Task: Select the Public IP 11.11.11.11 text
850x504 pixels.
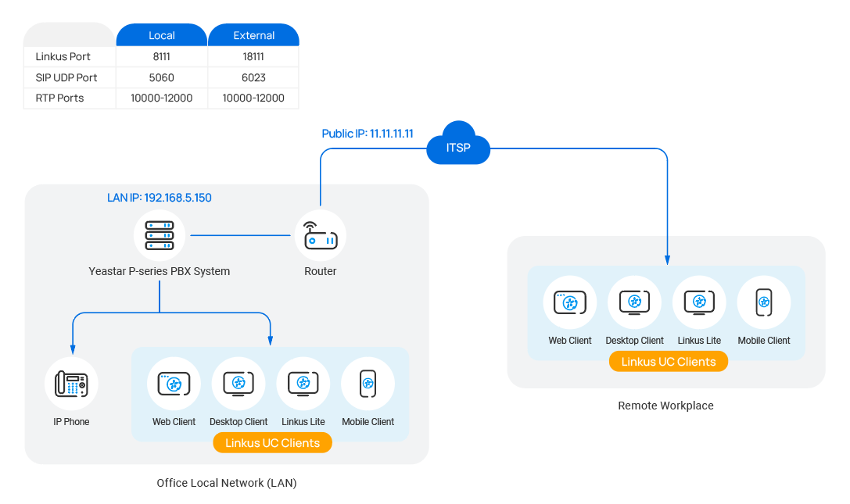Action: click(x=368, y=134)
